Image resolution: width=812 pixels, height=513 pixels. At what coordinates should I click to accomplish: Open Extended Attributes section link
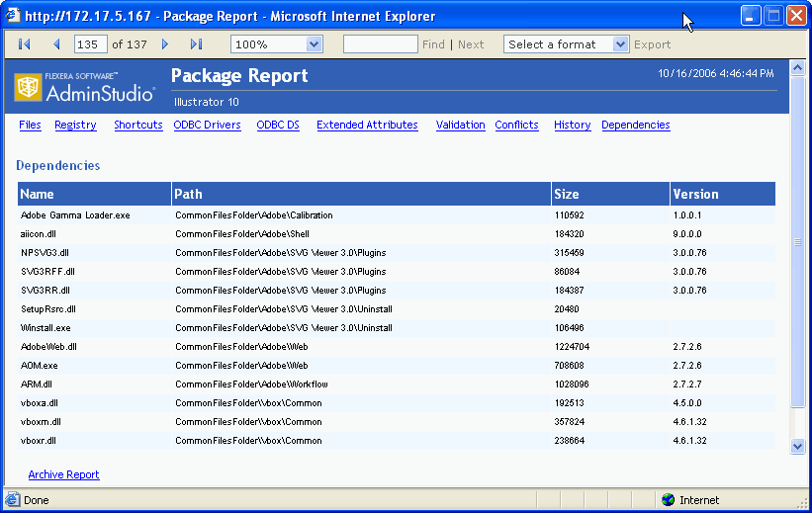(367, 126)
